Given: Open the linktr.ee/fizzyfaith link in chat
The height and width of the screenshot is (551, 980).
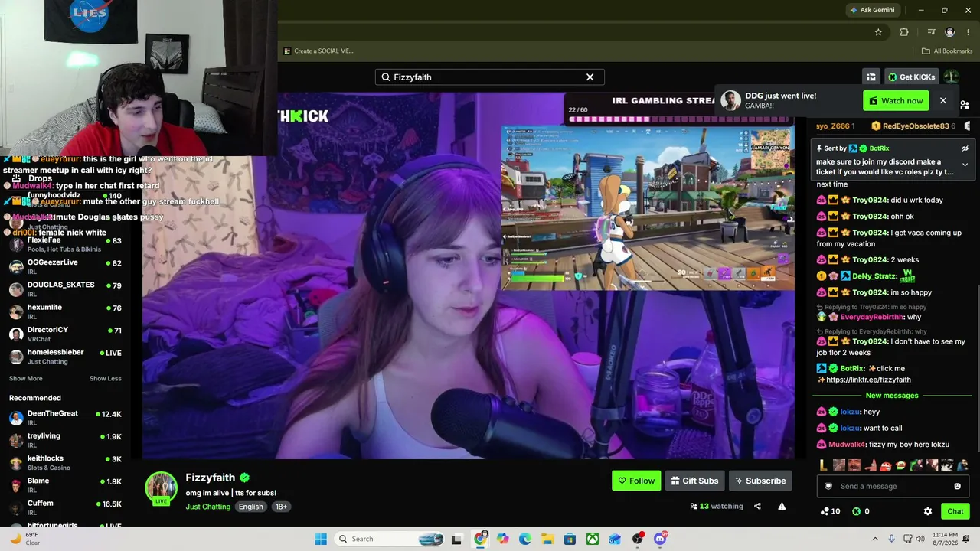Looking at the screenshot, I should (x=868, y=380).
